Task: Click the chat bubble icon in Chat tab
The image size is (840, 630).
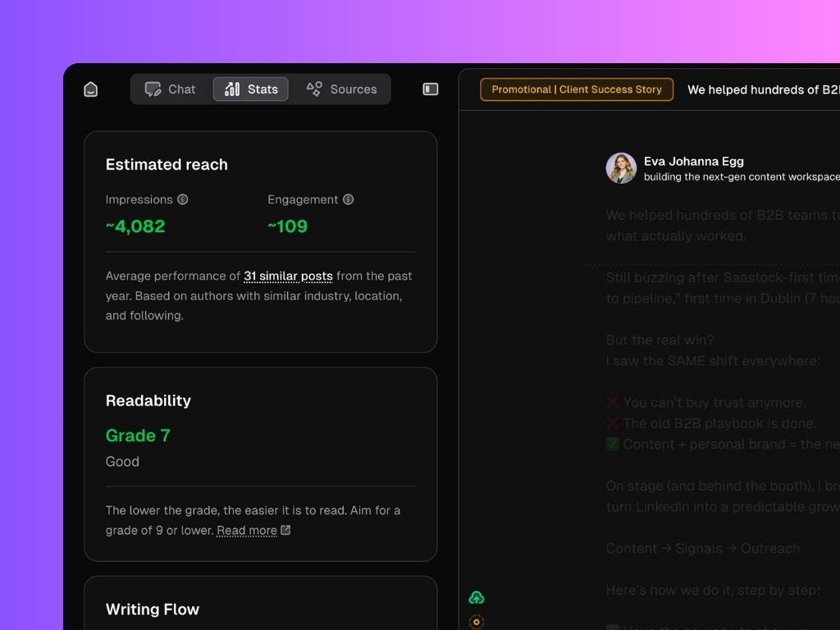Action: pyautogui.click(x=153, y=89)
